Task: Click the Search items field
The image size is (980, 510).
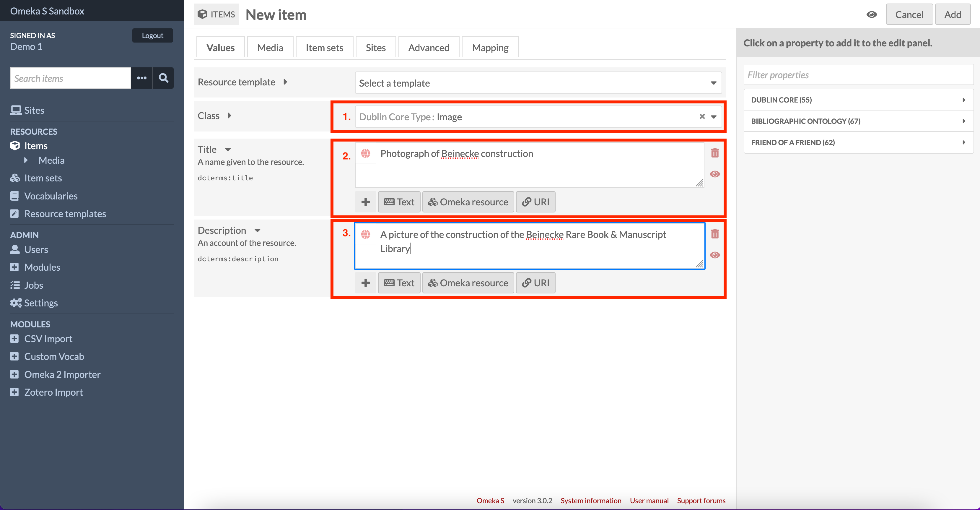Action: click(x=70, y=78)
